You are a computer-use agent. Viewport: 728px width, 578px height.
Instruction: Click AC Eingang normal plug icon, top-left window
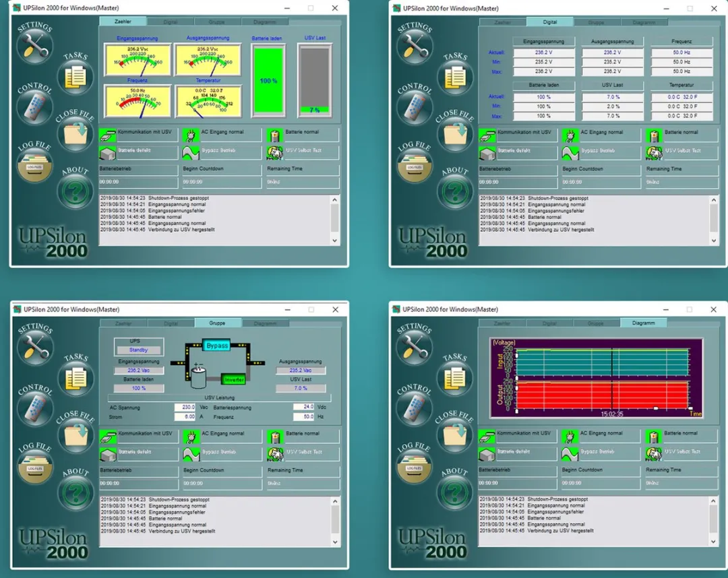click(190, 135)
